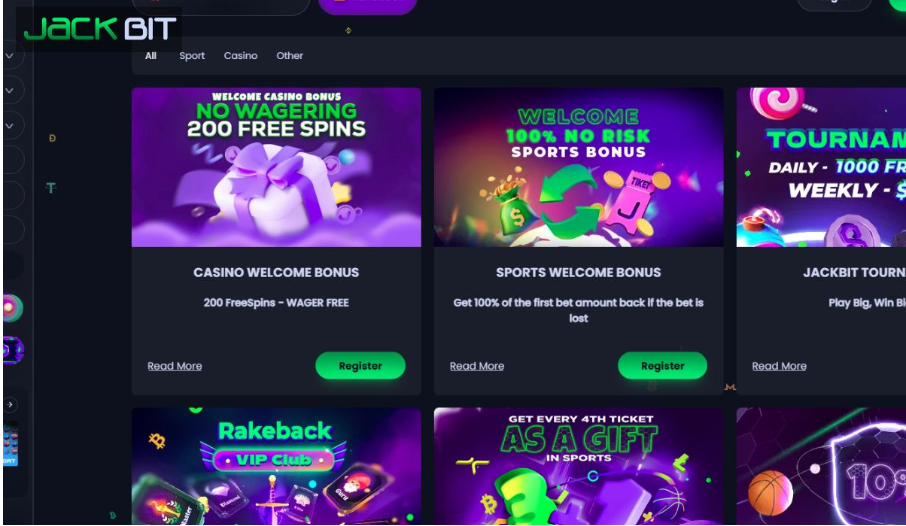906x526 pixels.
Task: Read more about Casino Welcome Bonus
Action: (174, 366)
